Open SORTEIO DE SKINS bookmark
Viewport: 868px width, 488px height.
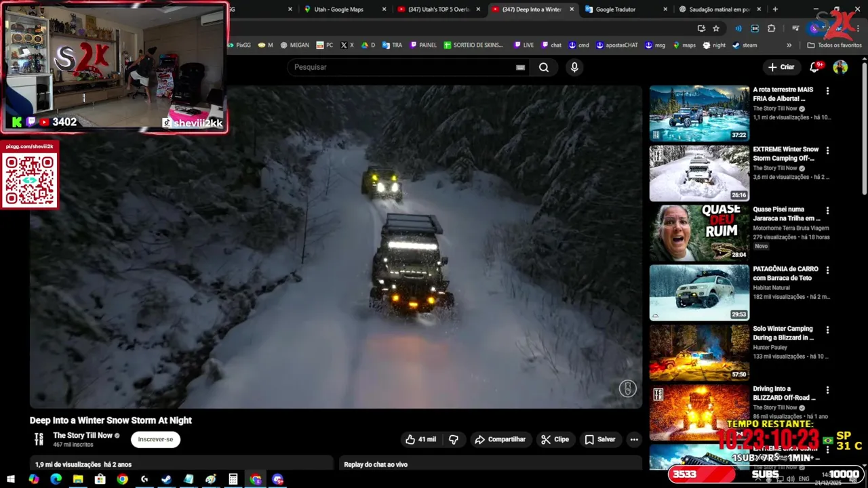tap(473, 45)
